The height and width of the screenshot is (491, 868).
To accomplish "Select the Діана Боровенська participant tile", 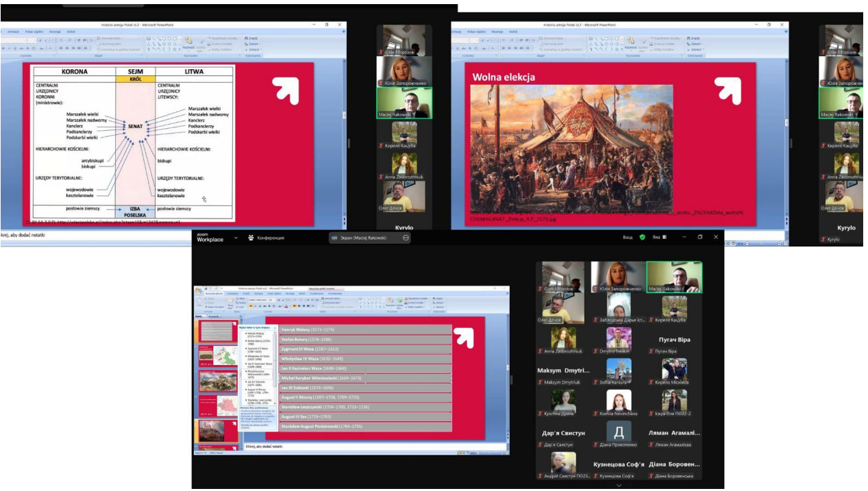I will pyautogui.click(x=674, y=465).
